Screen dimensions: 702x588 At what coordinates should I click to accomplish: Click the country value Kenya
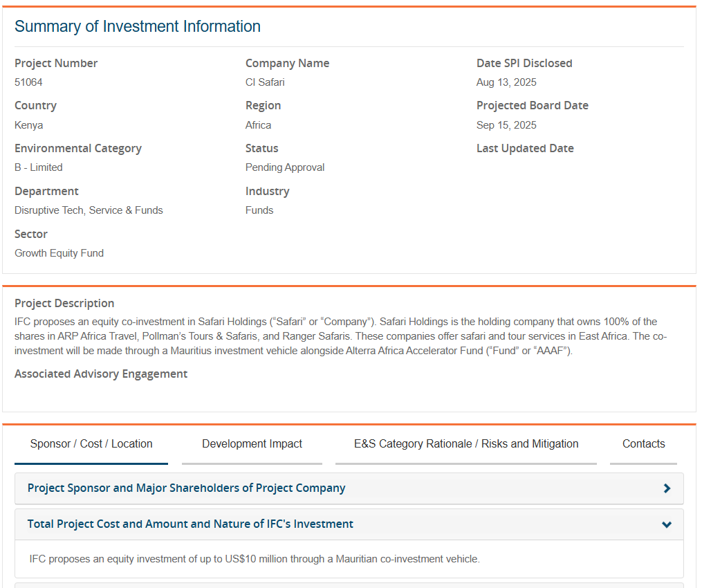(x=28, y=125)
